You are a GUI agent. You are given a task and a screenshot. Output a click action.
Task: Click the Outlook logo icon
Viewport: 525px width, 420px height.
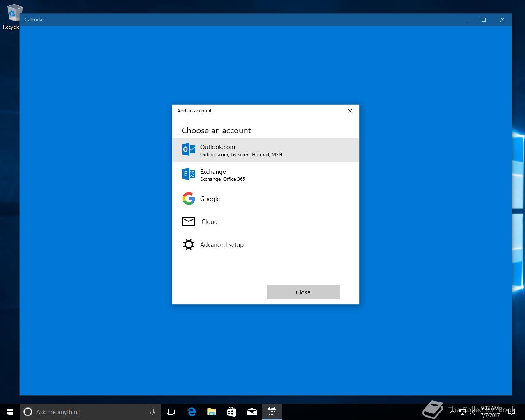(x=189, y=150)
